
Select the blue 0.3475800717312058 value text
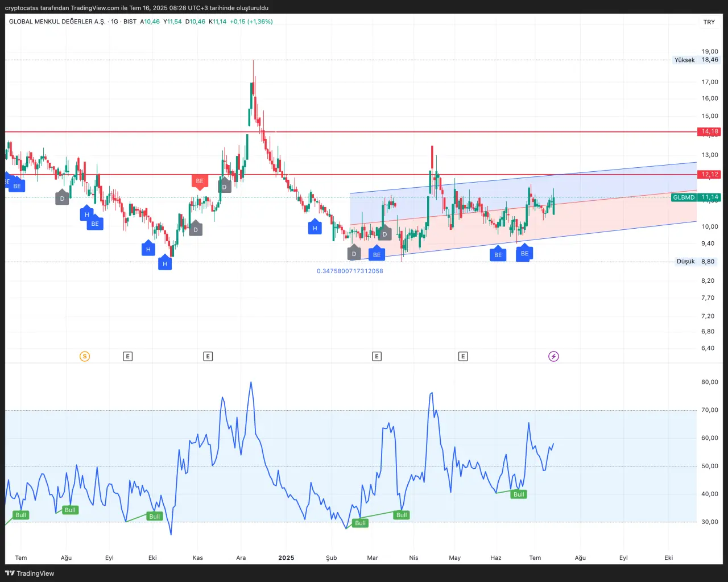pos(350,271)
